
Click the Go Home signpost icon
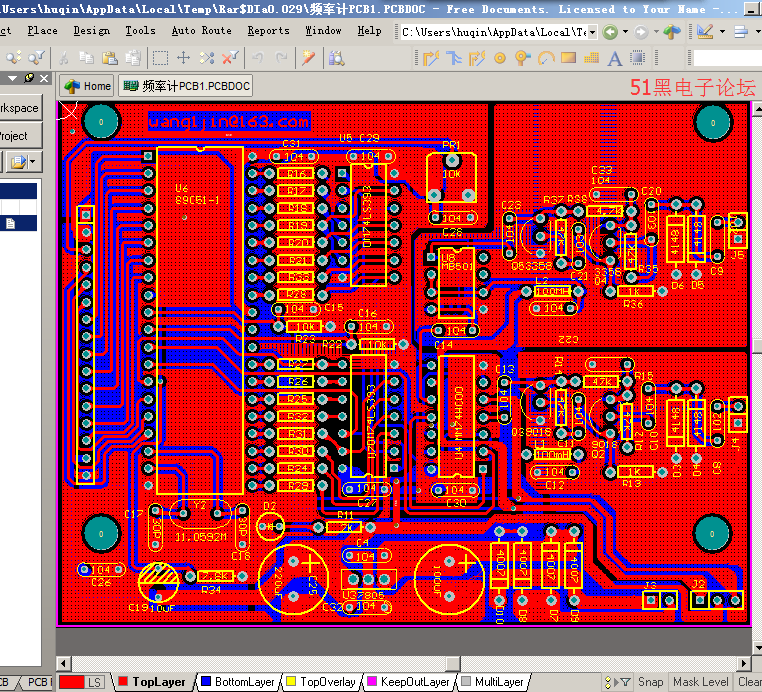pos(673,32)
